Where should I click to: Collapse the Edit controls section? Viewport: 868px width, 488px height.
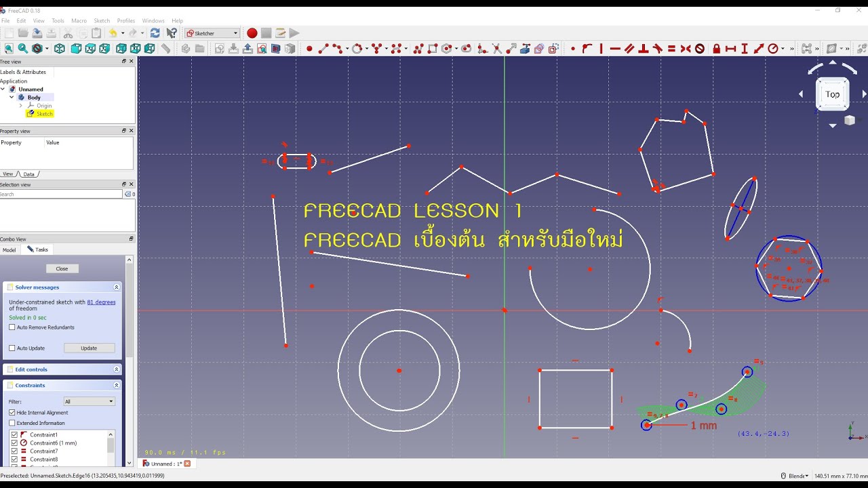[117, 369]
